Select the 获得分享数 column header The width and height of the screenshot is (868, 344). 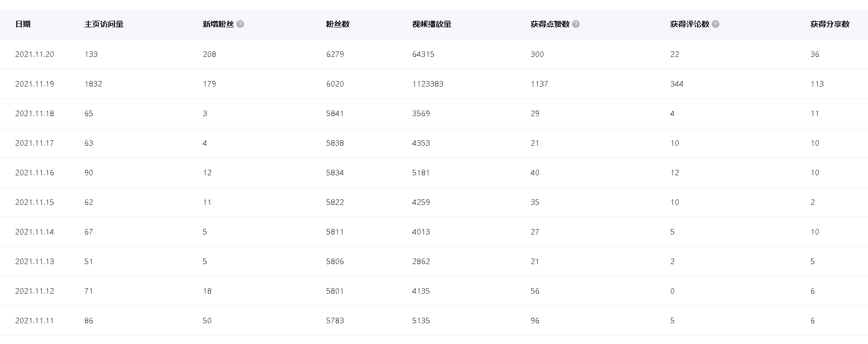click(x=829, y=25)
